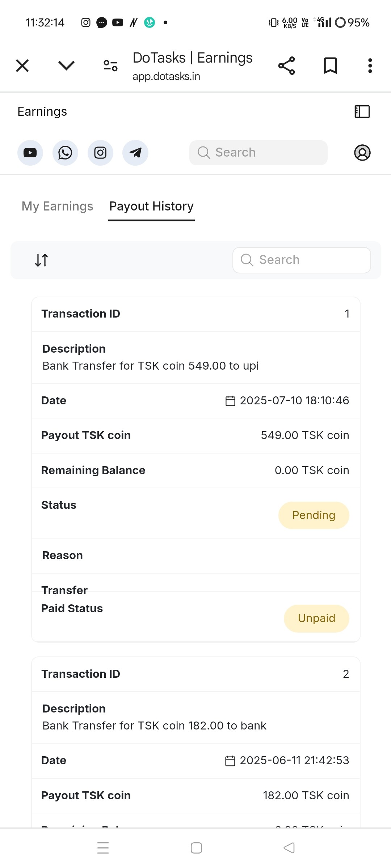Select the Payout History tab
Screen dimensions: 391x868
coord(151,206)
